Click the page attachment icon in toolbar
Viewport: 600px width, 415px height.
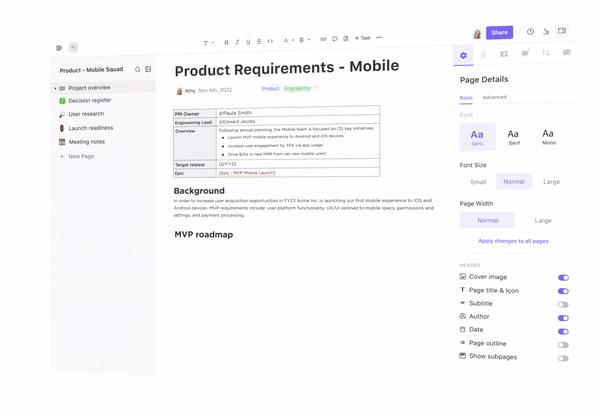346,38
